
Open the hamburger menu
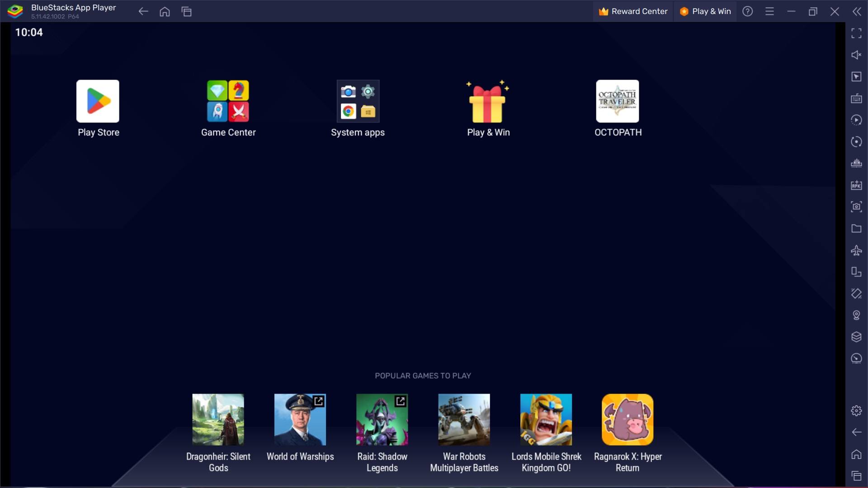(x=769, y=11)
